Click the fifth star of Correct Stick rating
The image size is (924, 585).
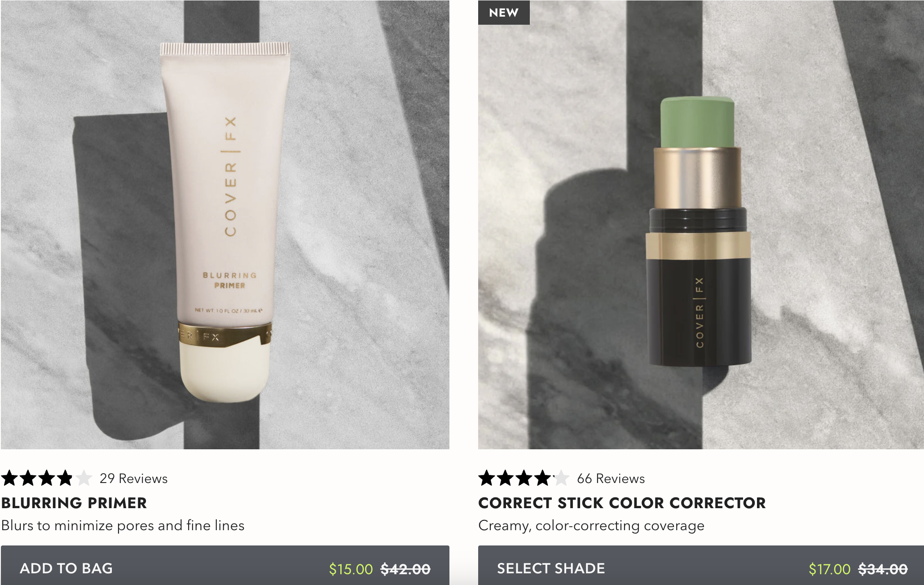(561, 478)
